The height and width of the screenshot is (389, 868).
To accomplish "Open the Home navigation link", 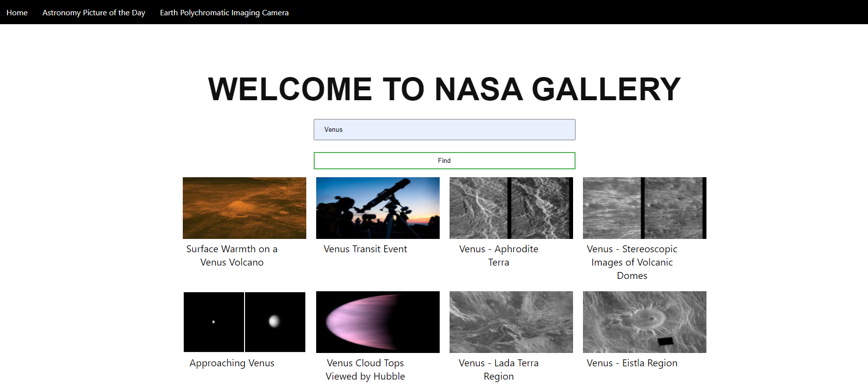I will pos(17,12).
